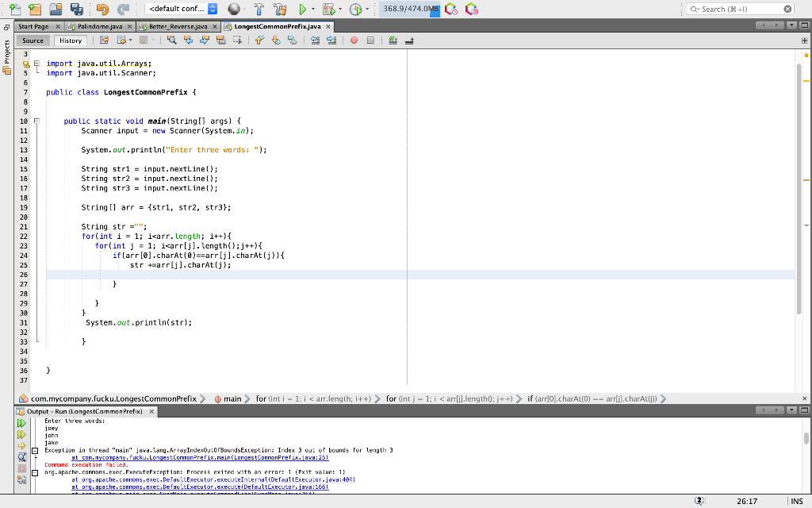The image size is (812, 508).
Task: Switch to Source view
Action: click(x=33, y=40)
